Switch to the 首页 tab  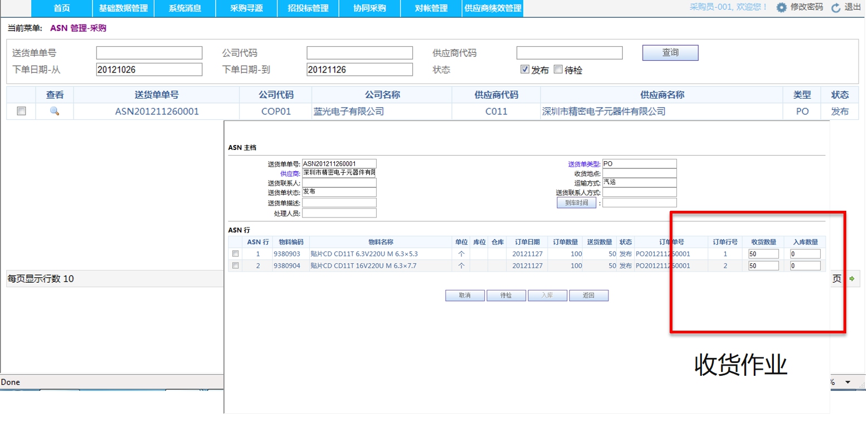click(61, 8)
